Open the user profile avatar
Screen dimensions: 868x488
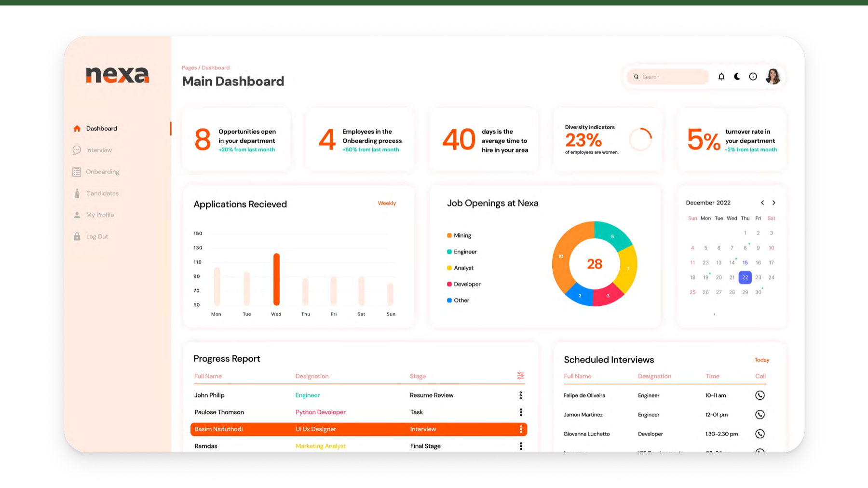(773, 76)
